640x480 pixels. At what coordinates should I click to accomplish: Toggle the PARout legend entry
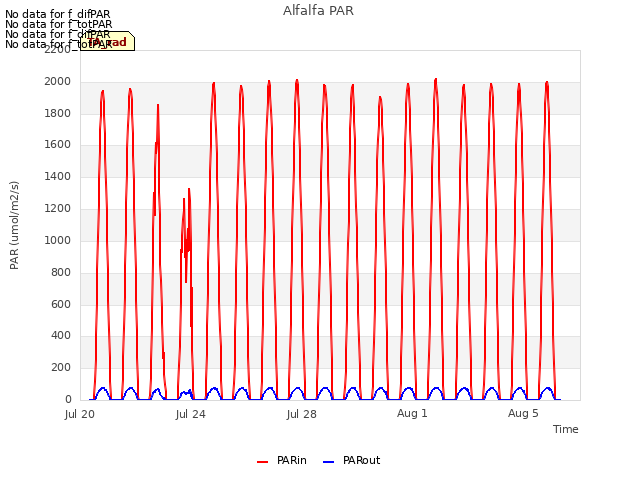pyautogui.click(x=351, y=460)
